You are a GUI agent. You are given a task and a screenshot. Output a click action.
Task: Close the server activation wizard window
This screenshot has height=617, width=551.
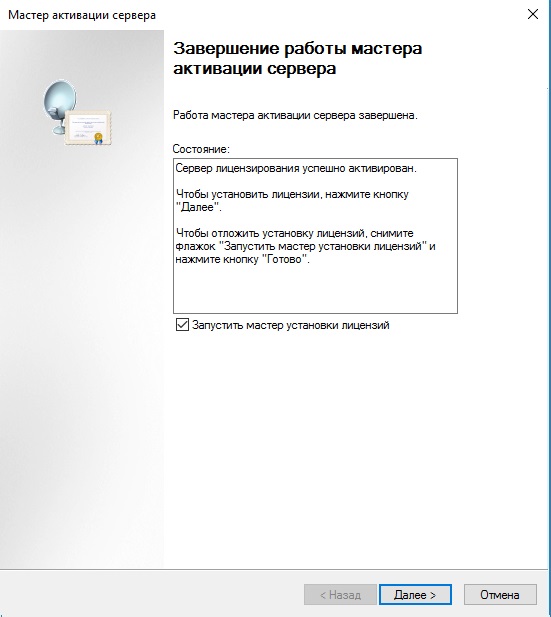[533, 15]
